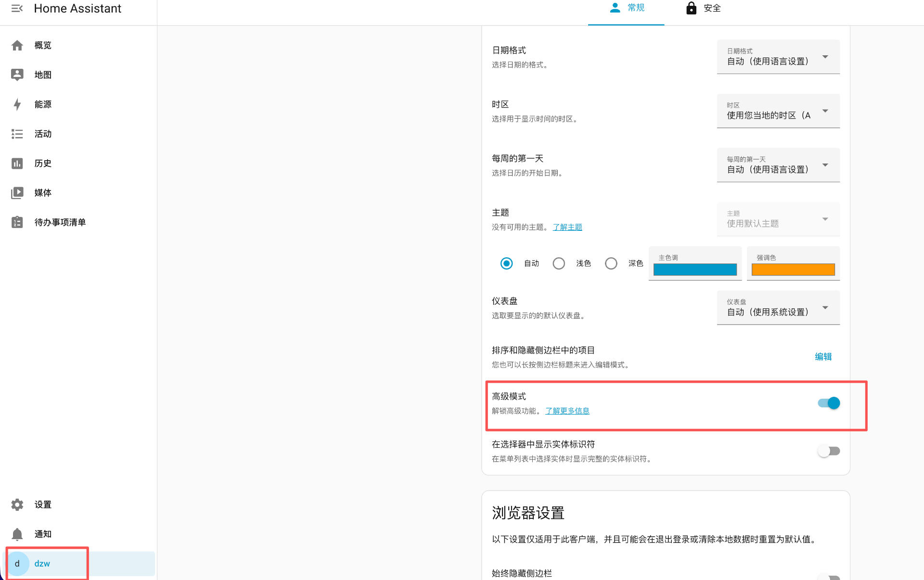Open the 活动 logbook panel
The width and height of the screenshot is (924, 580).
42,134
